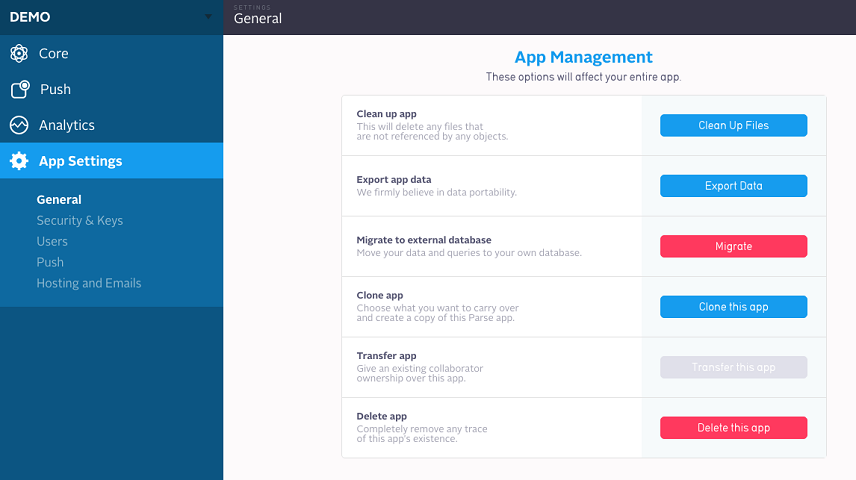
Task: Click 'Move your data and queries' description
Action: point(469,253)
